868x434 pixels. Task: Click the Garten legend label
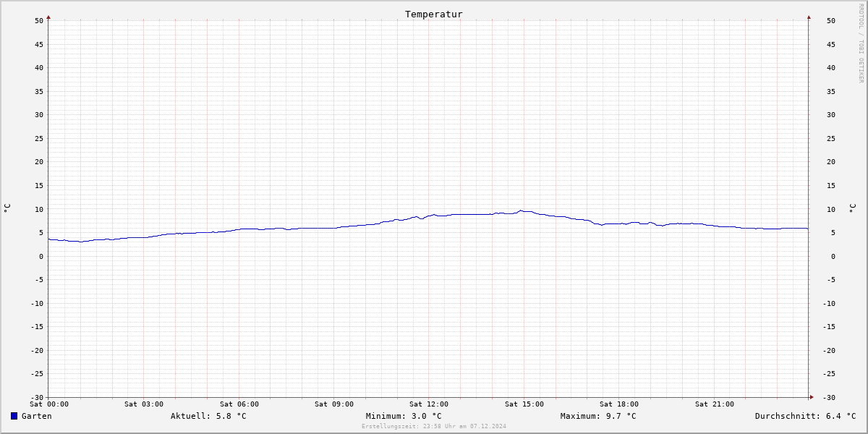click(37, 416)
